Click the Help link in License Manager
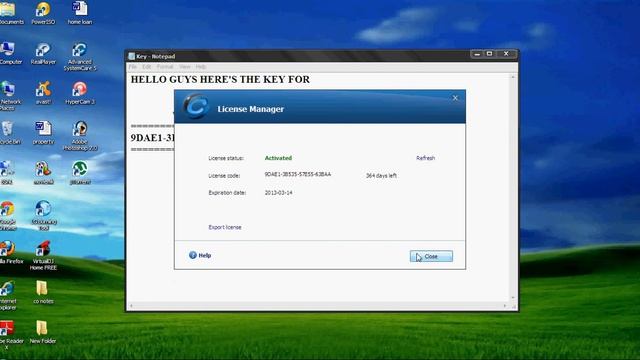 pyautogui.click(x=204, y=256)
